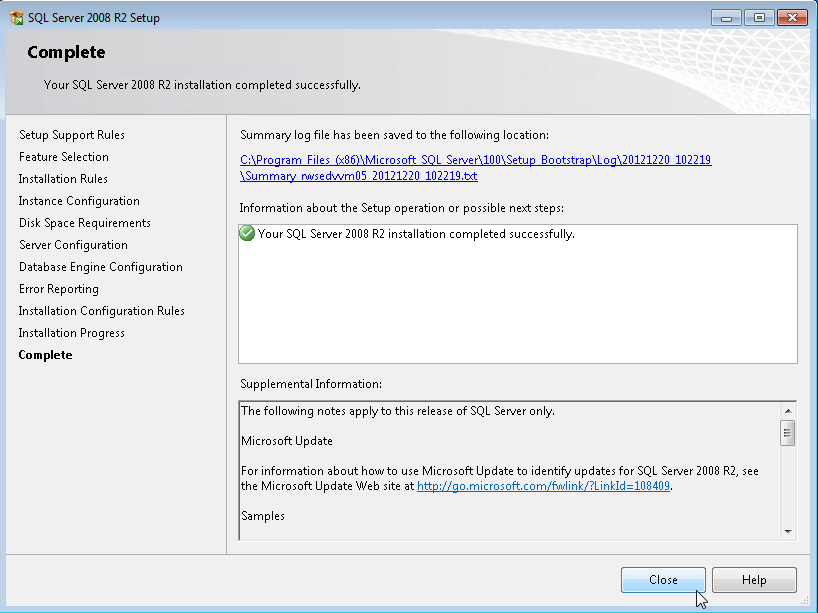This screenshot has width=818, height=613.
Task: Choose Instance Configuration step
Action: pyautogui.click(x=79, y=201)
